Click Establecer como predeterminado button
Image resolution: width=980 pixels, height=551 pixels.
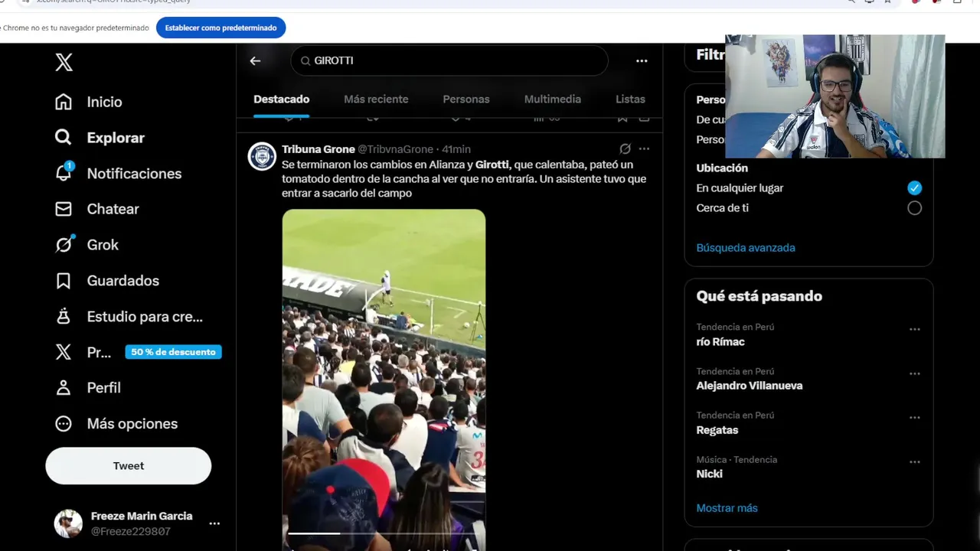point(221,28)
